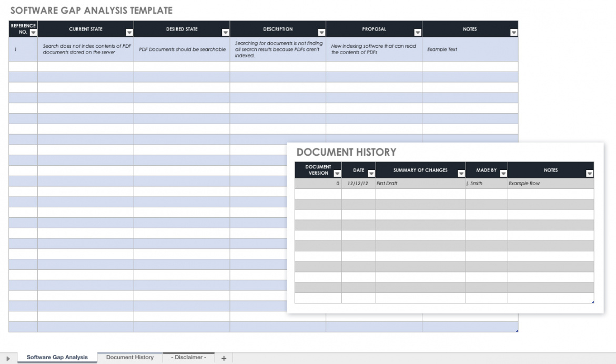Open the Current State filter dropdown arrow
The width and height of the screenshot is (616, 364).
click(x=129, y=33)
